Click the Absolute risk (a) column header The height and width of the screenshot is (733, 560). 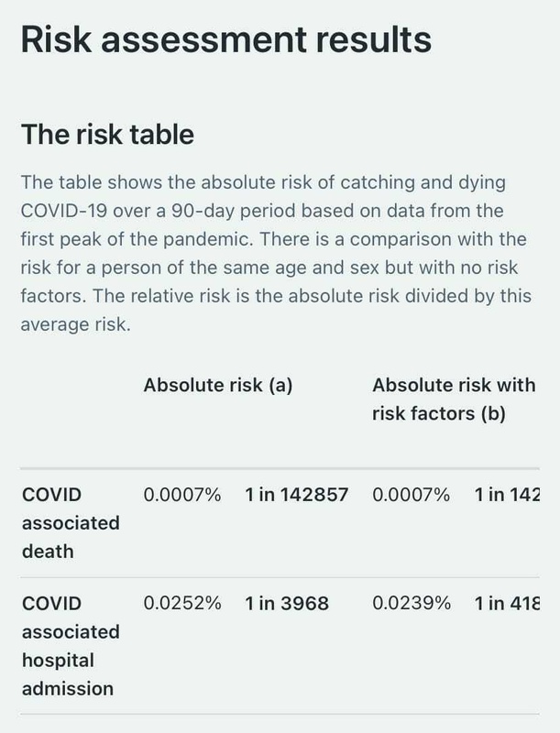pos(218,385)
